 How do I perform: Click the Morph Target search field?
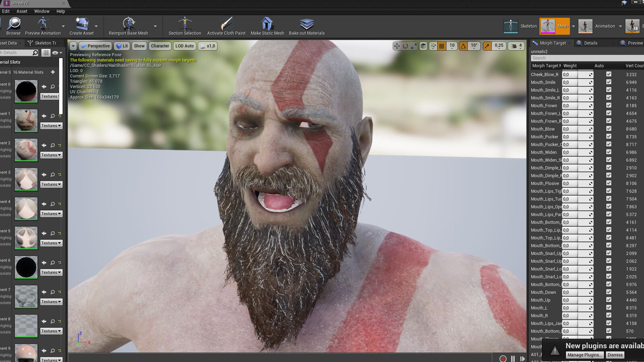587,58
